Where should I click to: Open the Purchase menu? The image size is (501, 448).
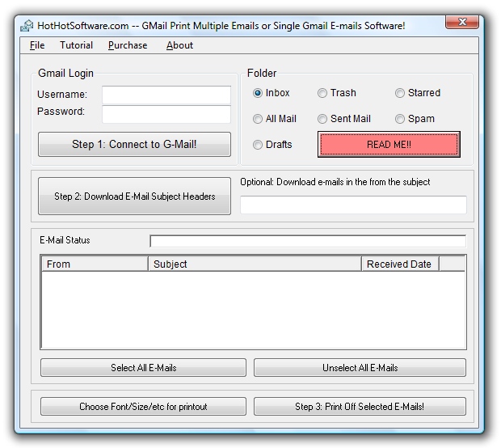click(128, 45)
